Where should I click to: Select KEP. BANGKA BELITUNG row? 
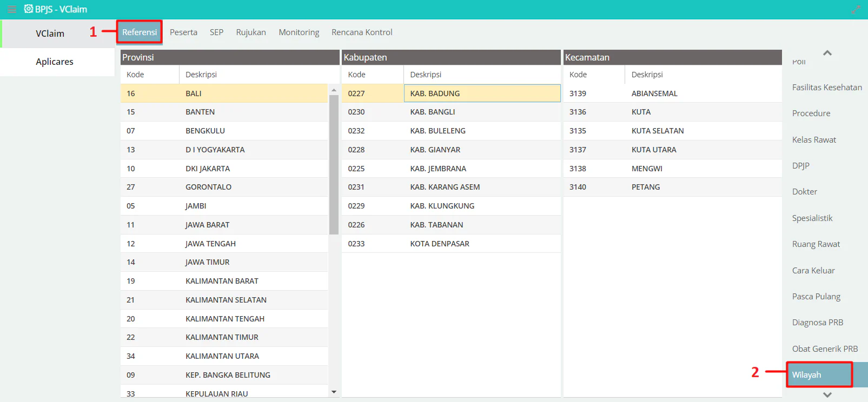pos(224,375)
